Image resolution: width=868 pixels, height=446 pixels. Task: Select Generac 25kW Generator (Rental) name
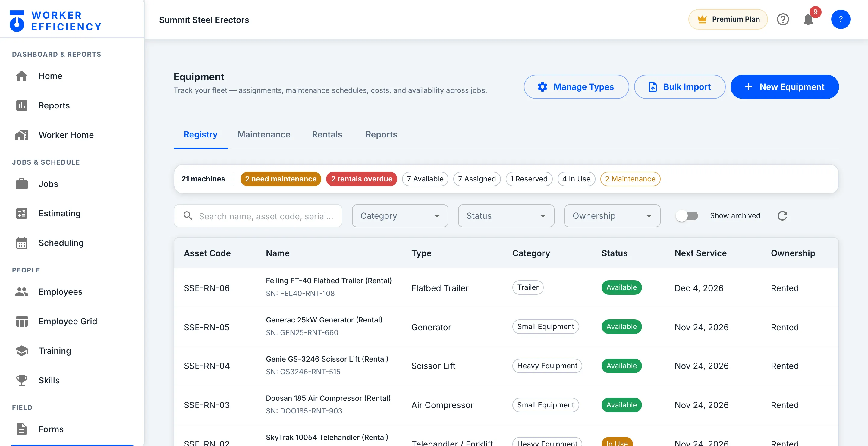(x=324, y=320)
